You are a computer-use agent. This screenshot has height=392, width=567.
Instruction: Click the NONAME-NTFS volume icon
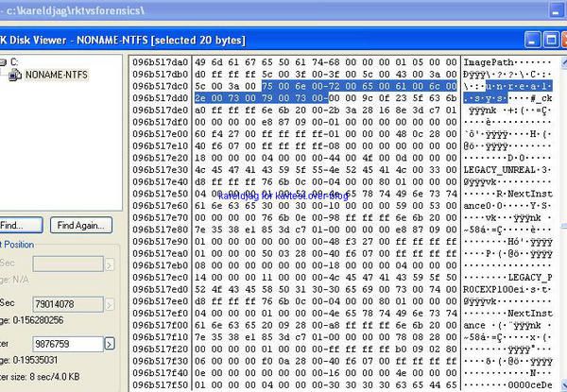coord(15,75)
